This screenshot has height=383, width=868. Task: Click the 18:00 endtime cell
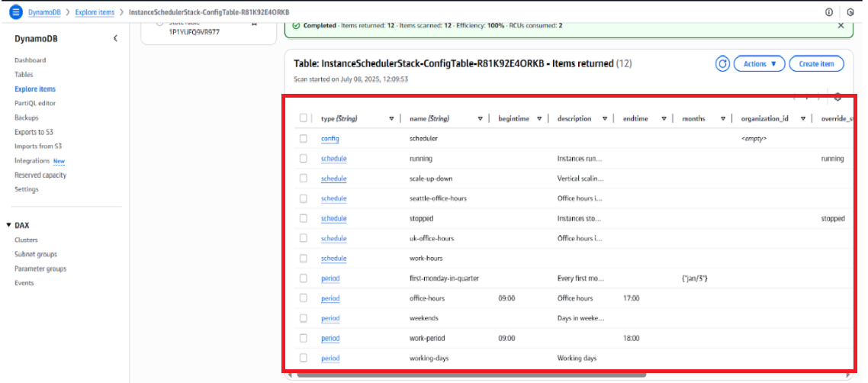point(631,338)
